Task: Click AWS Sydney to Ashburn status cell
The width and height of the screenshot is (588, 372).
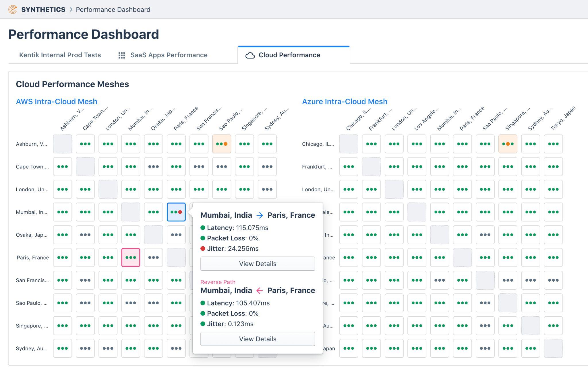Action: [x=63, y=348]
